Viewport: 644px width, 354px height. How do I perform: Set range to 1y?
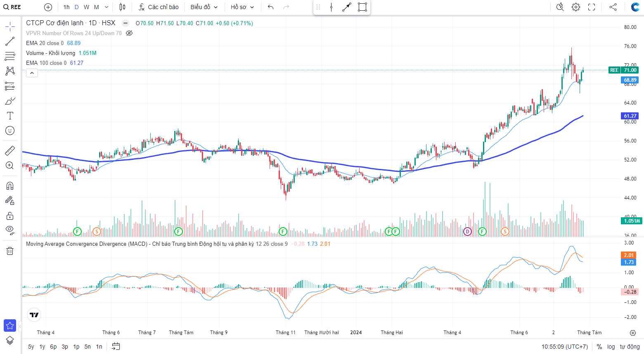[x=42, y=347]
